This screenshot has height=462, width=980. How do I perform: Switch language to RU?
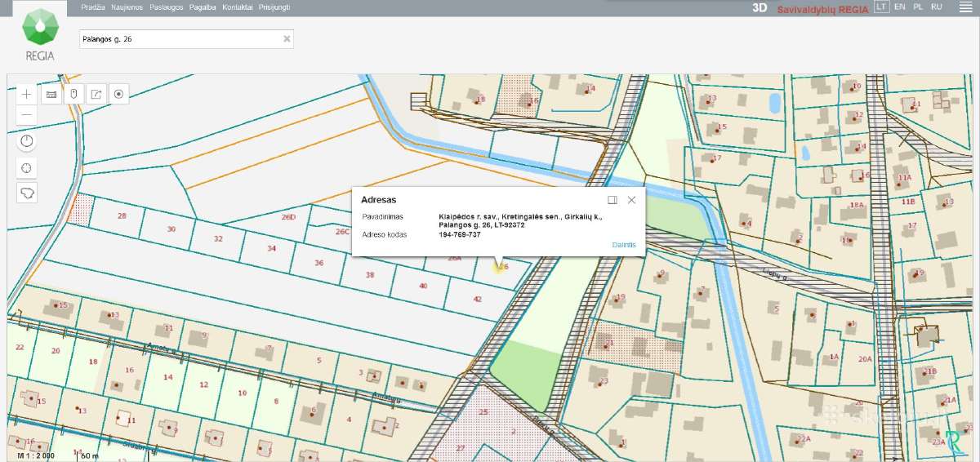point(937,7)
